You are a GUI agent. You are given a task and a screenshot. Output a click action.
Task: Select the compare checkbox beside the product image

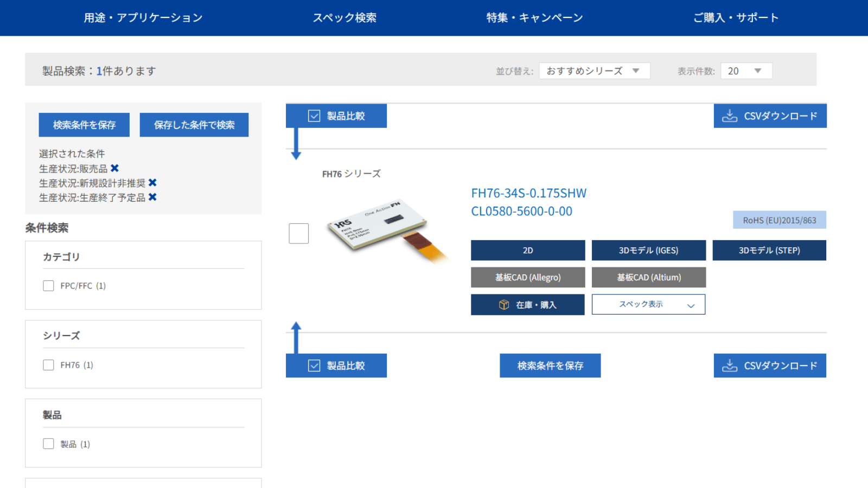(x=299, y=233)
